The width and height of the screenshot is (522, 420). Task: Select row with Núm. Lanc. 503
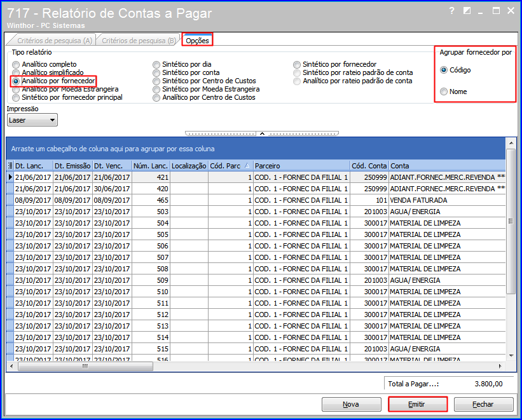pyautogui.click(x=256, y=212)
